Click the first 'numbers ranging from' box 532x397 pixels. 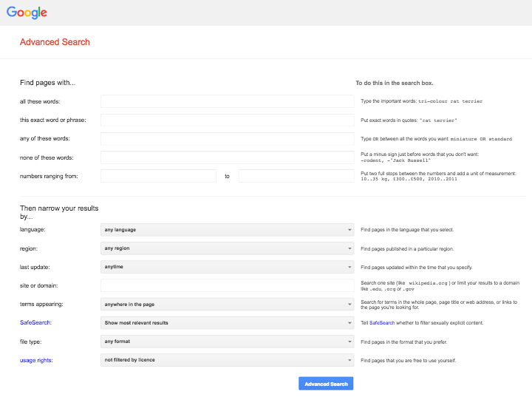158,176
